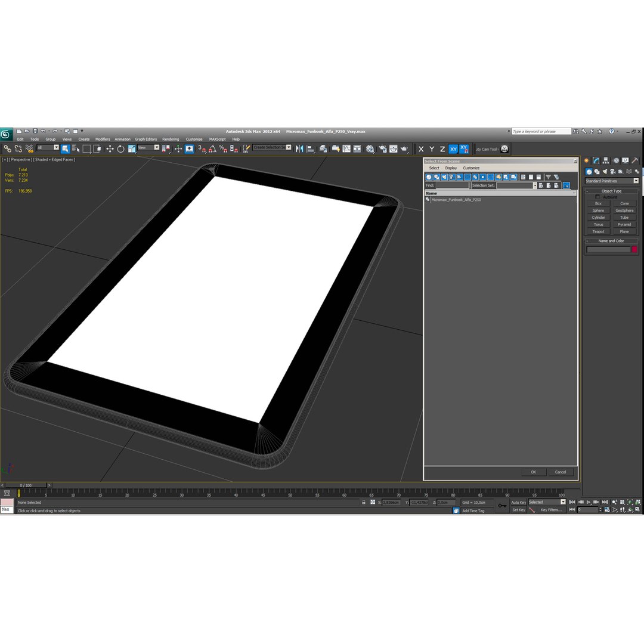Open the Hierarchy command panel tab

point(606,160)
